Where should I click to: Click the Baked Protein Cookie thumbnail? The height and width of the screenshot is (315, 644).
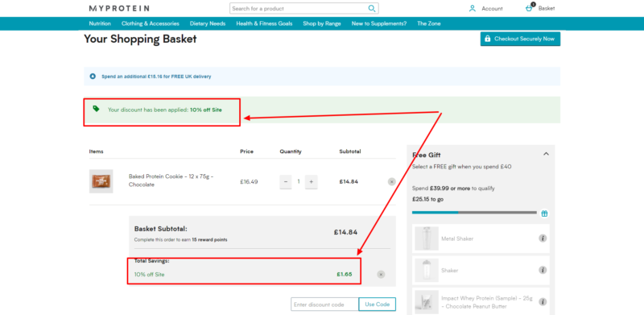[x=101, y=181]
